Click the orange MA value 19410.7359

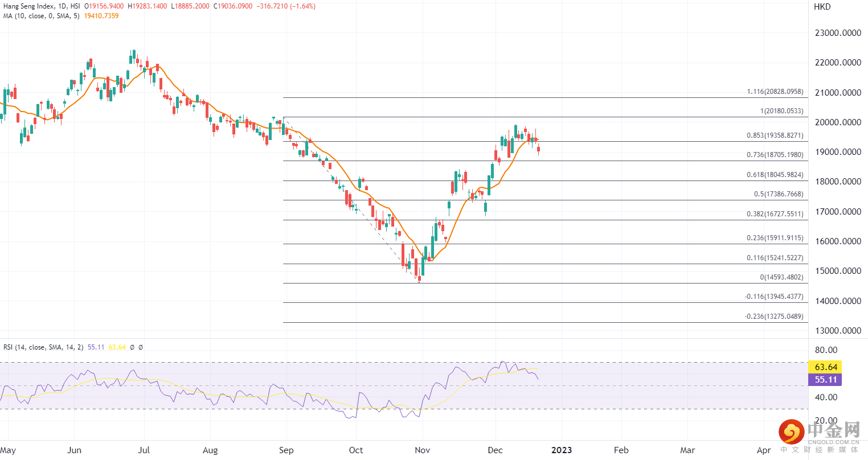pos(101,16)
